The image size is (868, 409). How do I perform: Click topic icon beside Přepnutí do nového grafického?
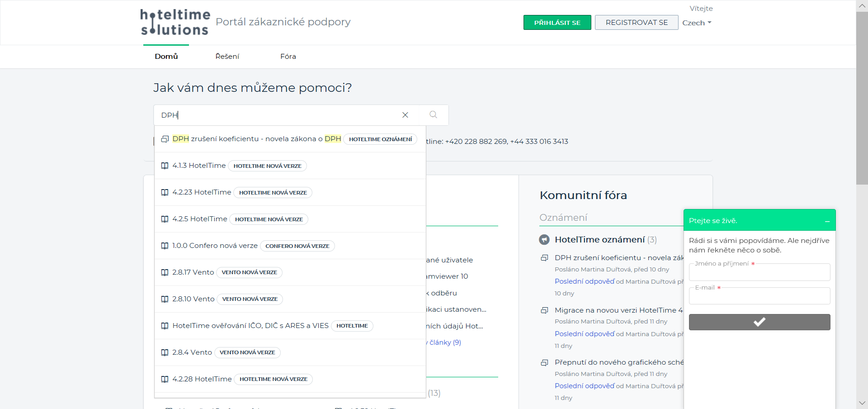point(545,362)
